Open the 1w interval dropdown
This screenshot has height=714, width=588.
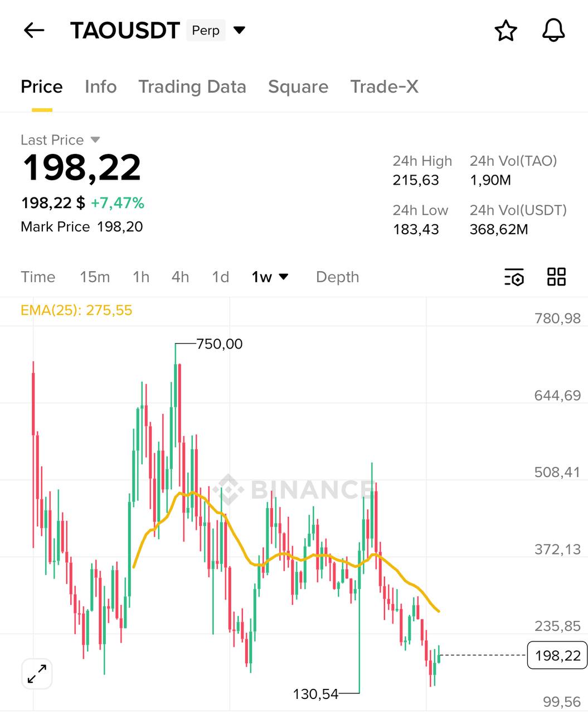[x=270, y=277]
